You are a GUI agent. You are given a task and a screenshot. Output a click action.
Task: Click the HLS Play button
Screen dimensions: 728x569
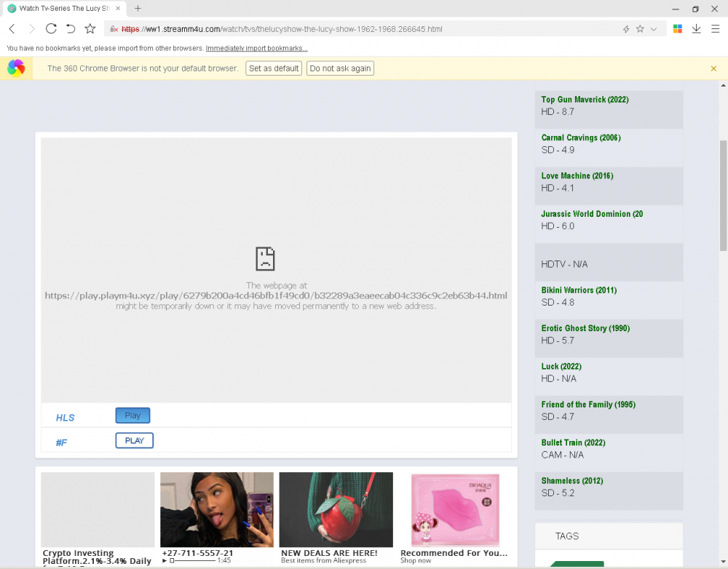point(132,415)
